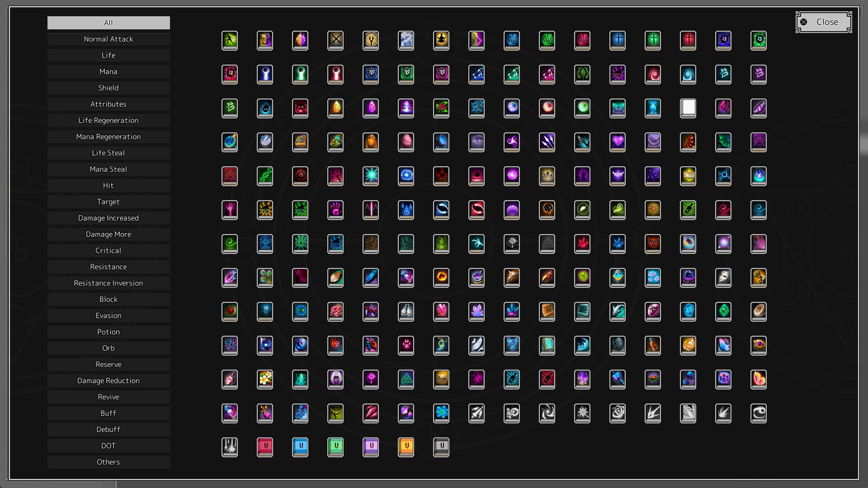The width and height of the screenshot is (868, 488).
Task: Select the red book icon
Action: tap(265, 447)
